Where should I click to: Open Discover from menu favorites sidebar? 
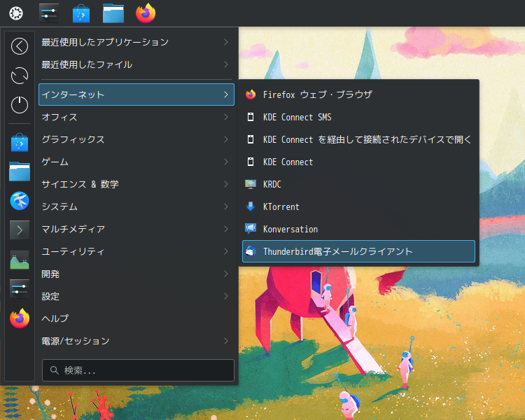(20, 142)
